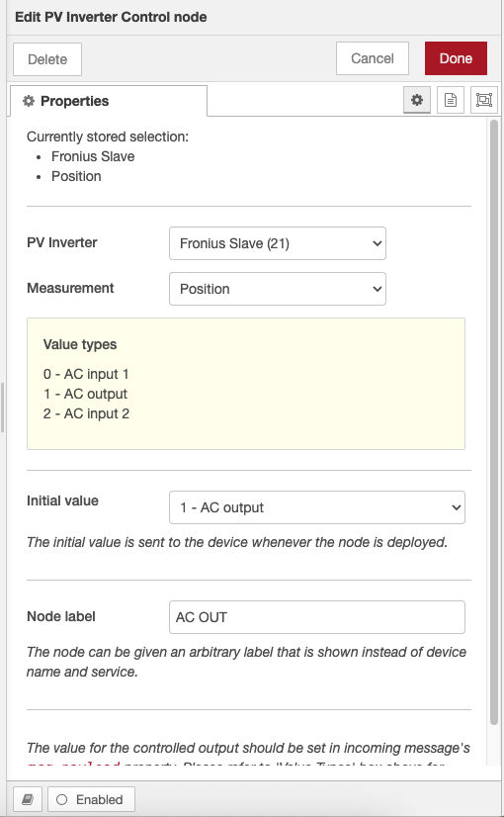Click the 'Value types' heading
Image resolution: width=504 pixels, height=817 pixels.
coord(80,344)
